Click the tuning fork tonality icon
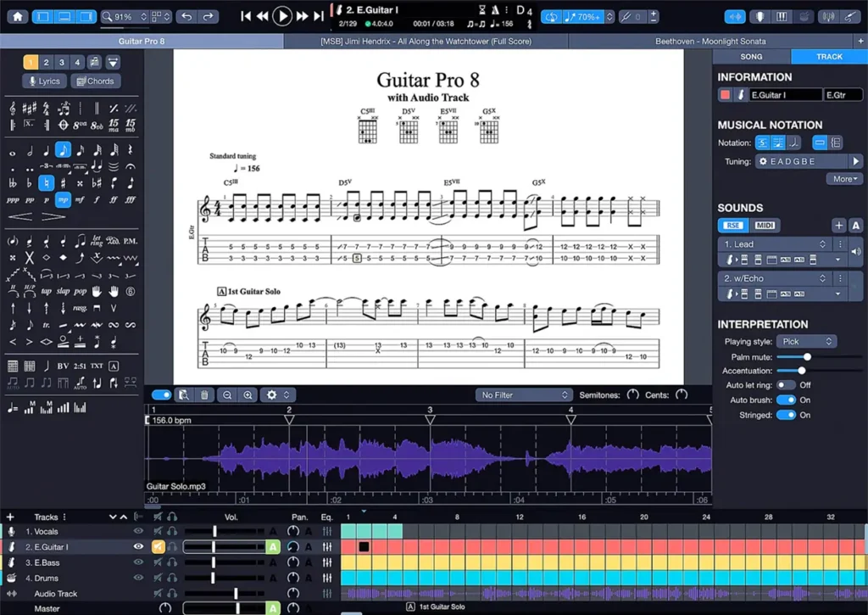 click(626, 17)
